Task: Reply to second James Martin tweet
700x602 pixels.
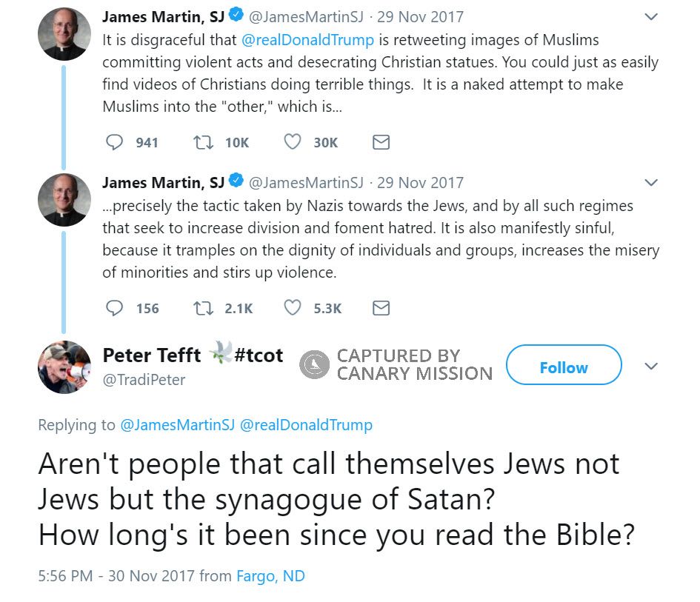Action: [x=114, y=308]
